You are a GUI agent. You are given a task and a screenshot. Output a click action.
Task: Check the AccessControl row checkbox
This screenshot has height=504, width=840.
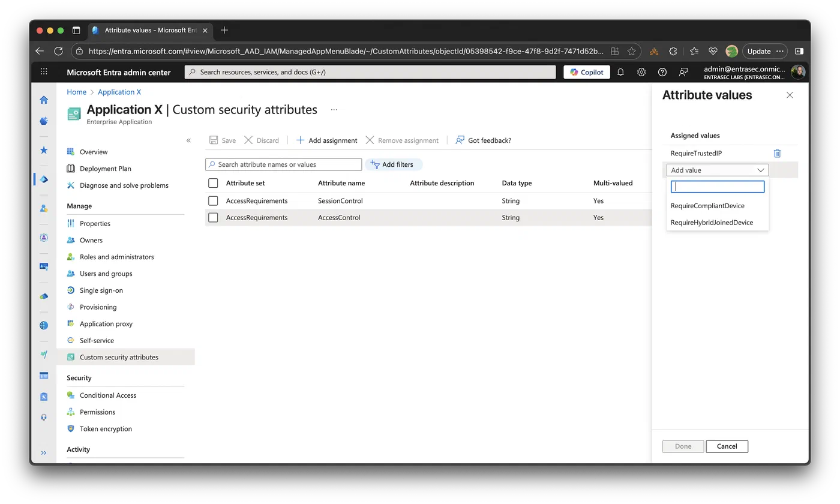[213, 217]
